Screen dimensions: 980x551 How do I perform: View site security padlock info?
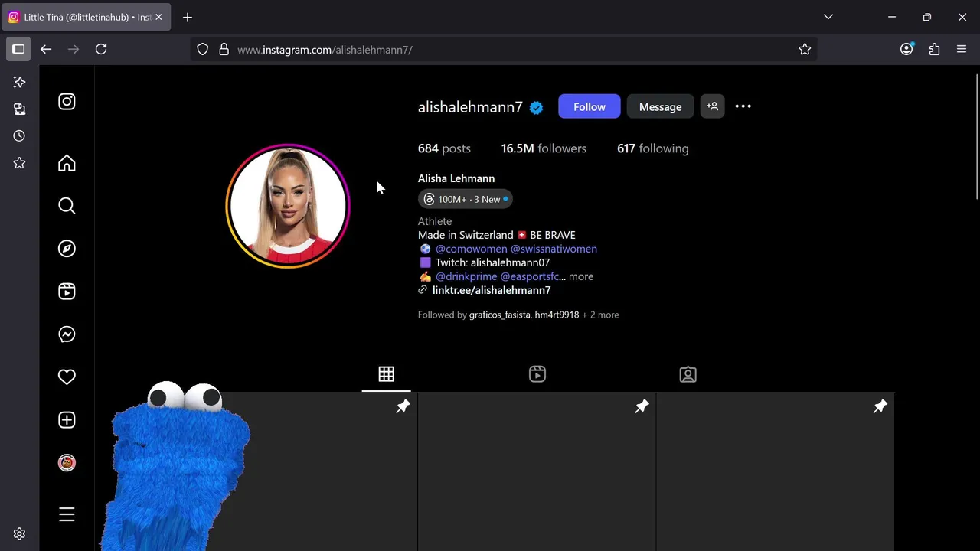pos(224,49)
